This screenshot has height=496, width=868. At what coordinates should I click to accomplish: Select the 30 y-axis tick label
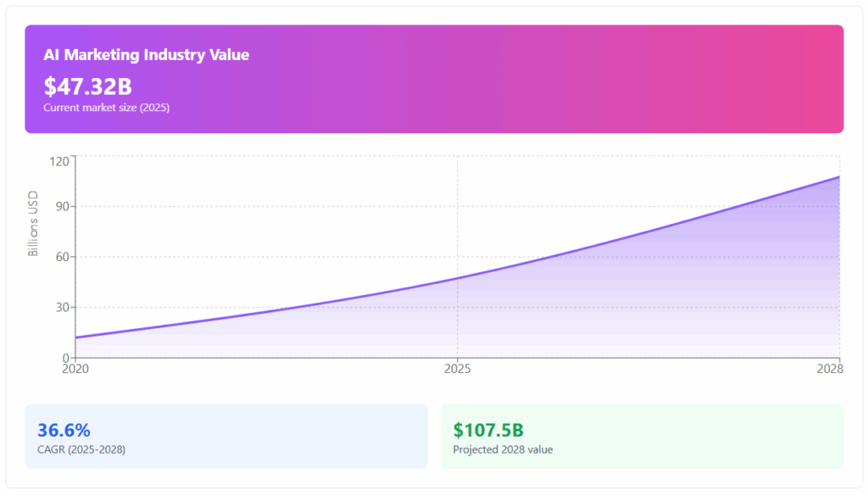click(x=62, y=308)
